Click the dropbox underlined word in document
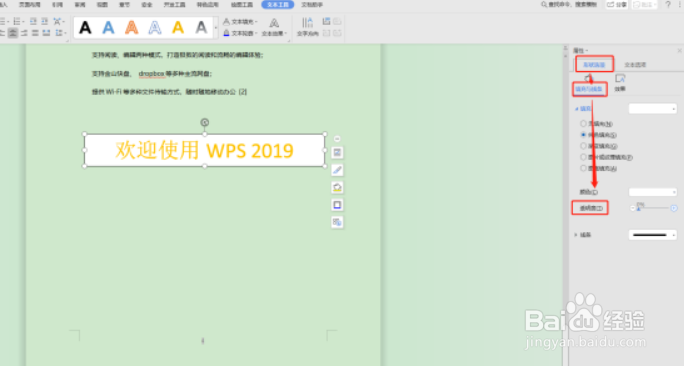 click(151, 74)
